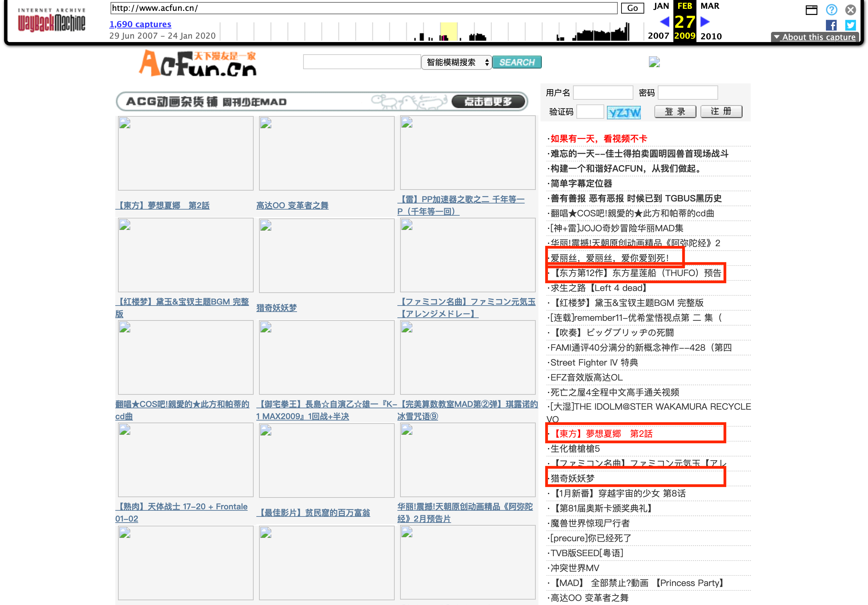This screenshot has height=605, width=868.
Task: Share this capture on Twitter
Action: [x=851, y=25]
